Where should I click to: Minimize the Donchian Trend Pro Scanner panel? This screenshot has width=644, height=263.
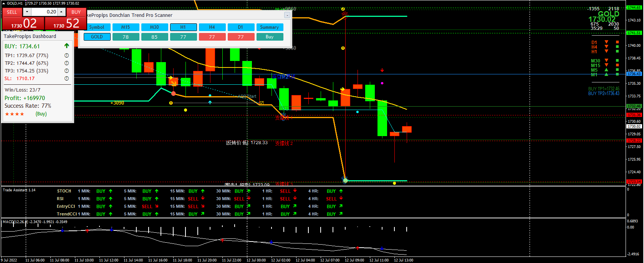click(x=287, y=15)
